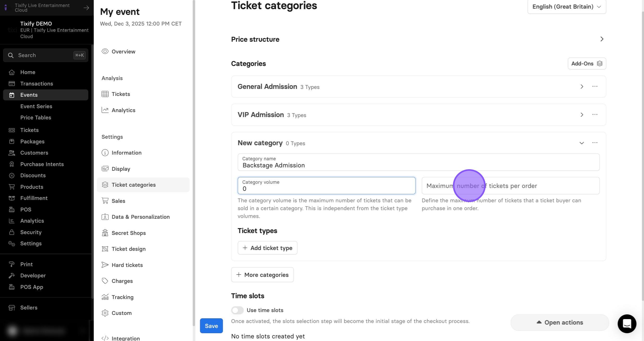Open the VIP Admission three-dot menu

595,114
